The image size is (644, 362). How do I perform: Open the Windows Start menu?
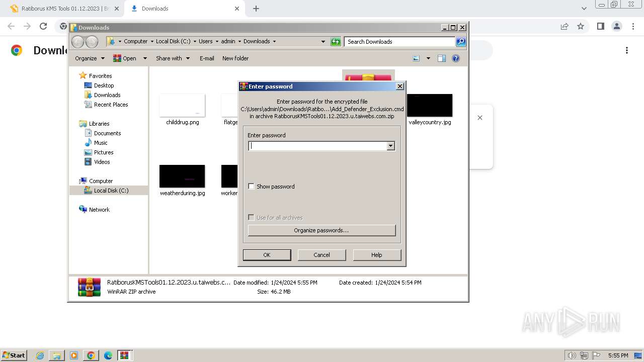tap(14, 355)
